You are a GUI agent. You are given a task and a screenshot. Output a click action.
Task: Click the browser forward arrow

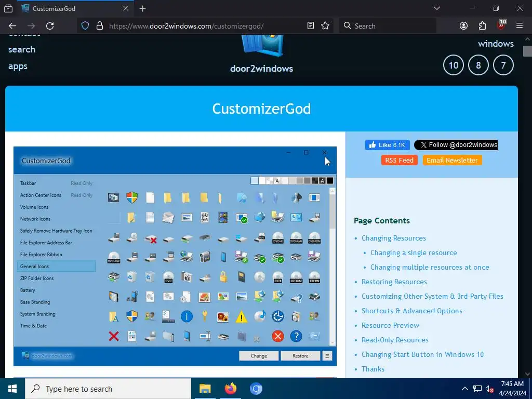[31, 26]
